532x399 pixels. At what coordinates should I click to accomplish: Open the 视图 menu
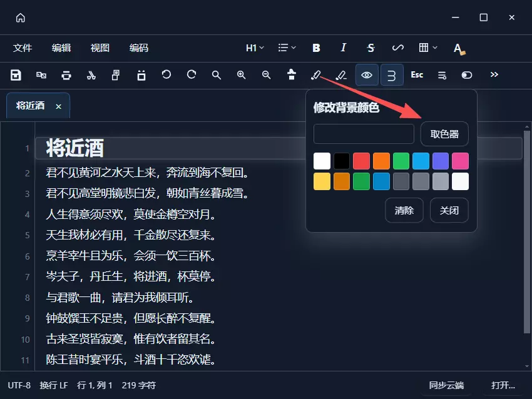[x=100, y=48]
